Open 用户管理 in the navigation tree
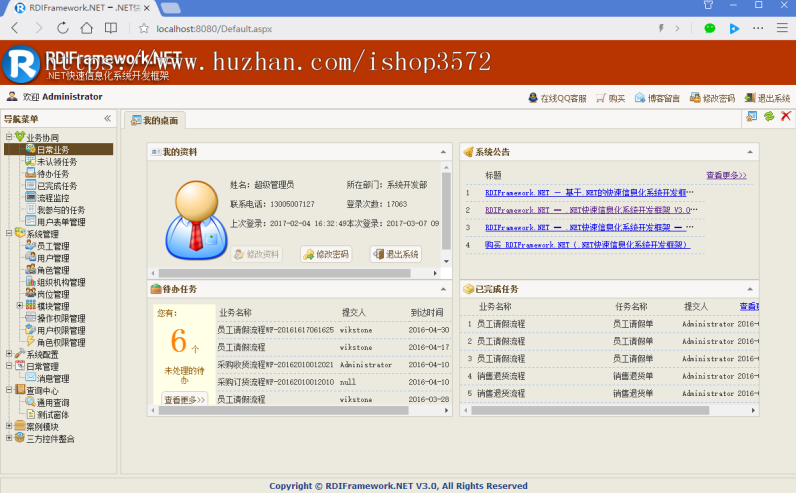Screen dimensions: 796x493 point(53,258)
